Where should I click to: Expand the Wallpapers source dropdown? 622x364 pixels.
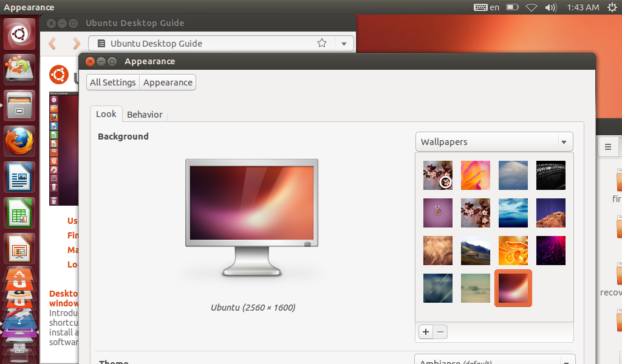coord(494,142)
